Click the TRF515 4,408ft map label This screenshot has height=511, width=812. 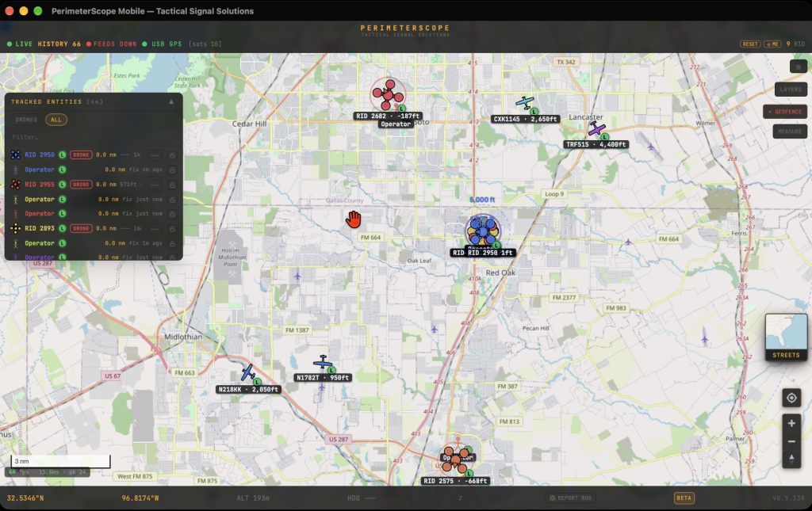(596, 144)
